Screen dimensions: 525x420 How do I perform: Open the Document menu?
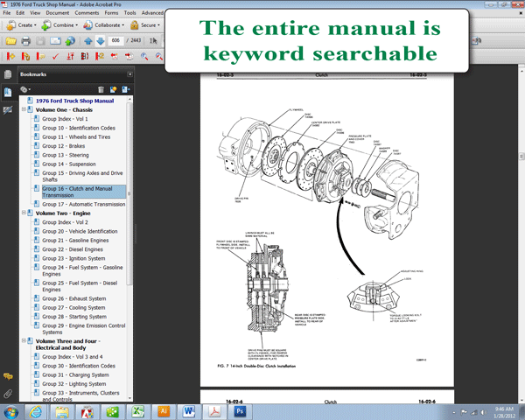click(58, 13)
